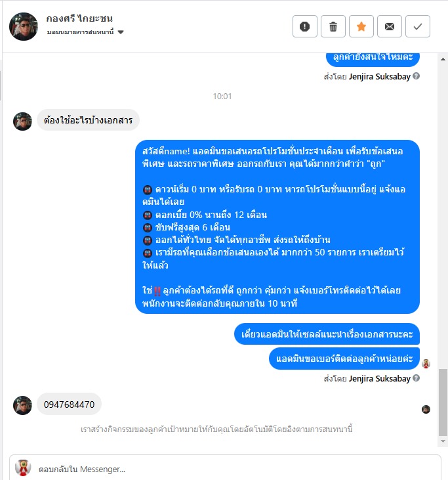
Task: Click the page avatar beside last admin message
Action: tap(426, 364)
